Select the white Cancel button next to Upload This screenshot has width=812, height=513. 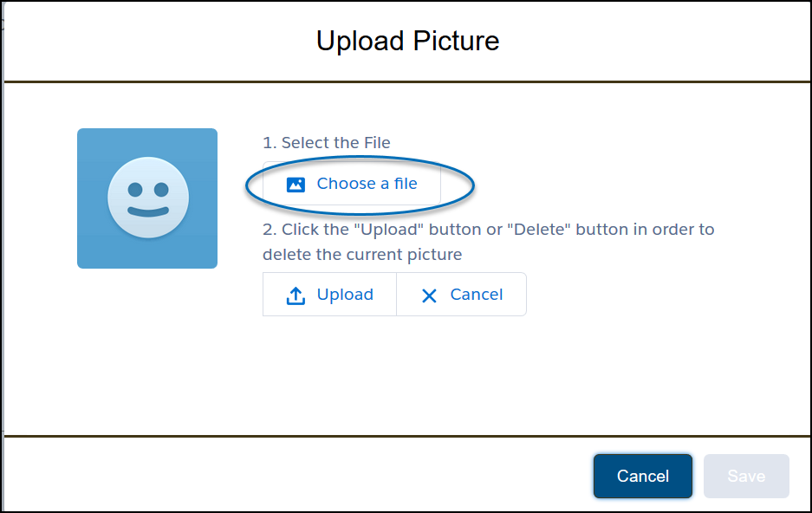pyautogui.click(x=461, y=295)
